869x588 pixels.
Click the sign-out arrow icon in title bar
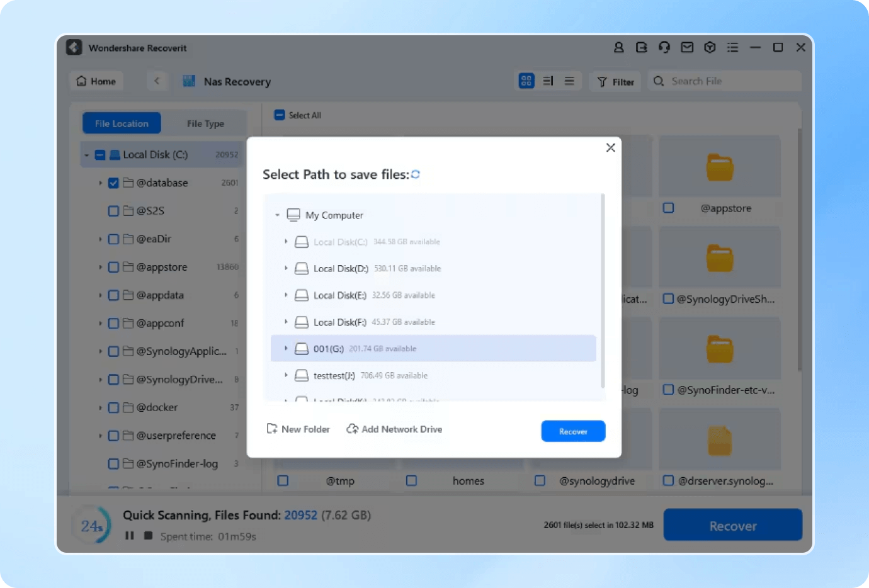(x=641, y=47)
